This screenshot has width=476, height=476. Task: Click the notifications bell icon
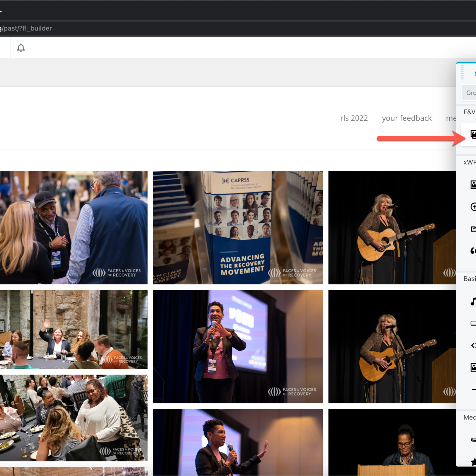point(21,48)
